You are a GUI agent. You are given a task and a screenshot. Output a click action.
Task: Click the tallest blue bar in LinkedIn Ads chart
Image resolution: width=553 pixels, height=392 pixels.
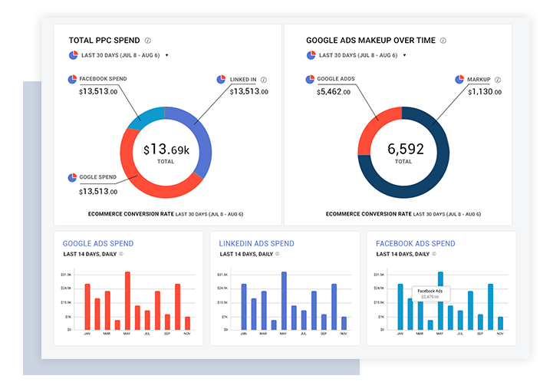(x=284, y=301)
